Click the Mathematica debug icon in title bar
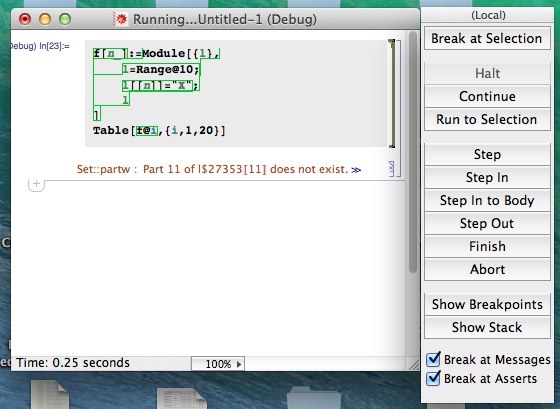The width and height of the screenshot is (560, 409). pyautogui.click(x=120, y=19)
